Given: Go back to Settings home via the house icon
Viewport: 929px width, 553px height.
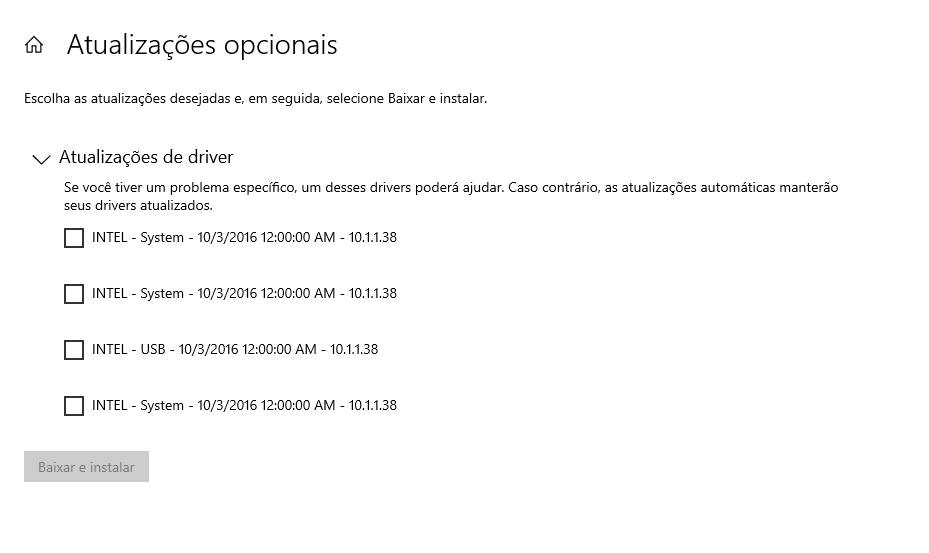Looking at the screenshot, I should (x=34, y=44).
